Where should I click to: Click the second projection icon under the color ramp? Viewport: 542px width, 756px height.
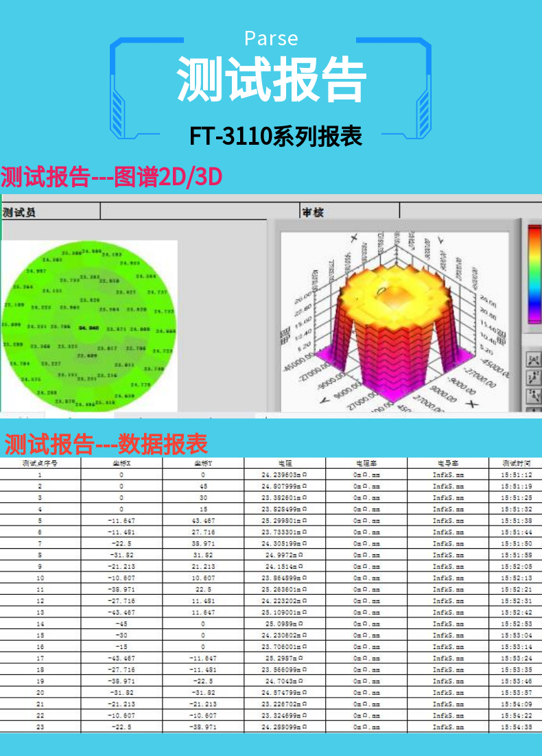(534, 377)
